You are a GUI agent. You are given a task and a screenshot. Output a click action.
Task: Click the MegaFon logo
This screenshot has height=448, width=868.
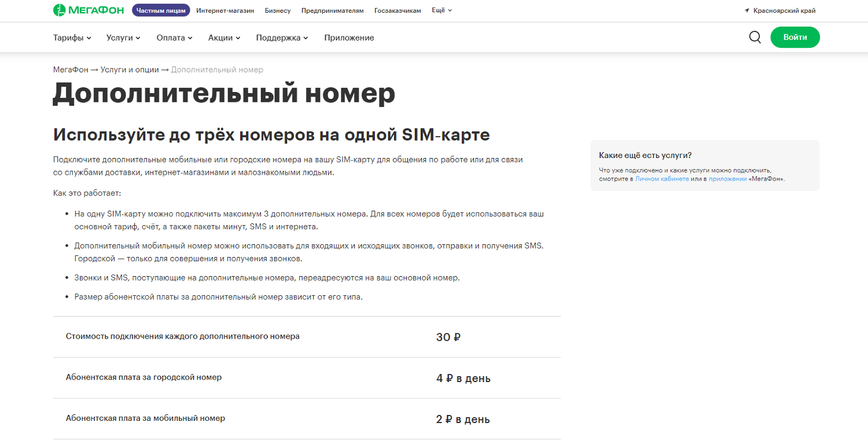pos(89,10)
